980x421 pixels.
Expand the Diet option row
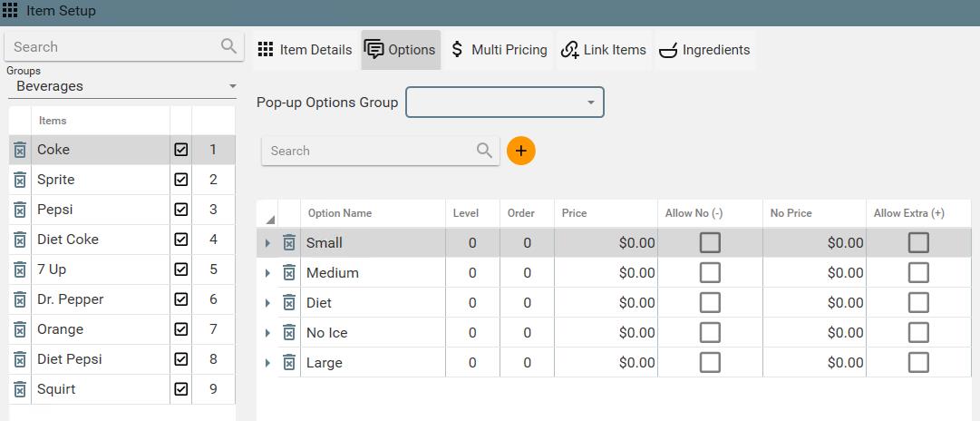267,303
